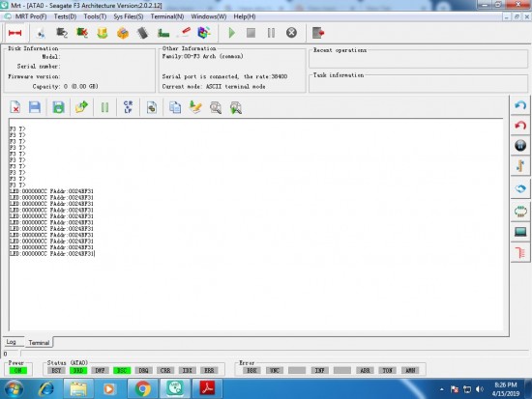Click the volume speaker tray icon

click(480, 389)
